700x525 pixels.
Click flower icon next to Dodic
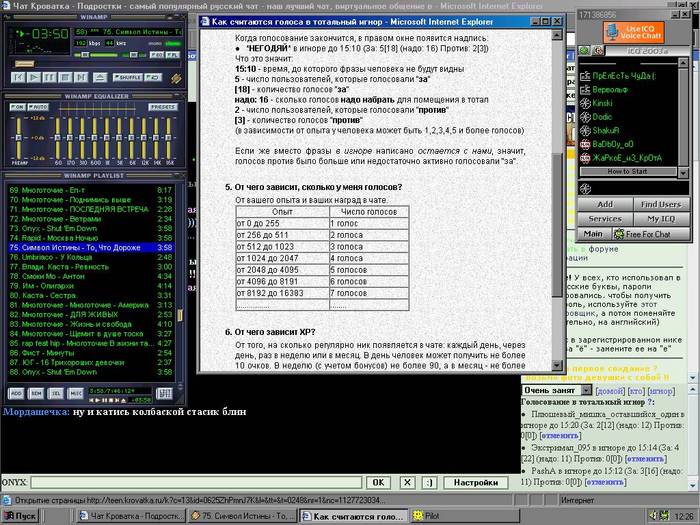click(585, 117)
